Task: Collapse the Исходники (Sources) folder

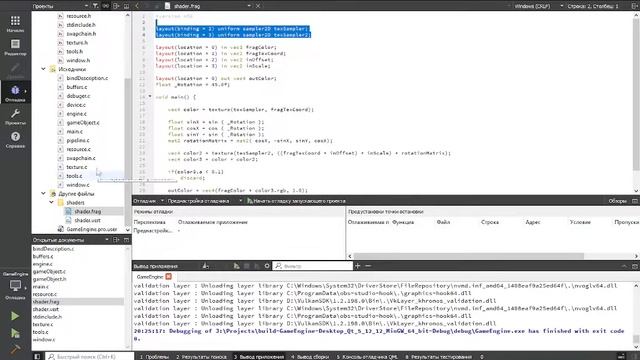Action: 43,69
